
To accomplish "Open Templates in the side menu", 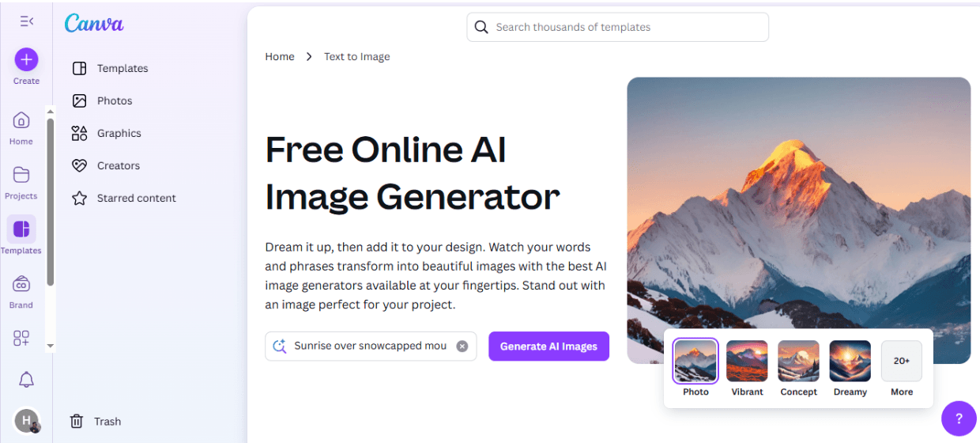I will coord(122,68).
